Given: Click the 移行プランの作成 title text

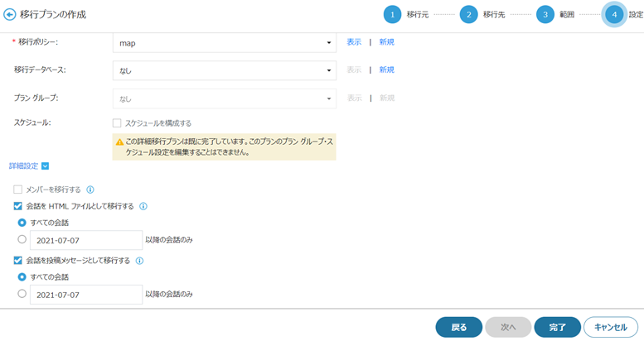Looking at the screenshot, I should [x=53, y=15].
